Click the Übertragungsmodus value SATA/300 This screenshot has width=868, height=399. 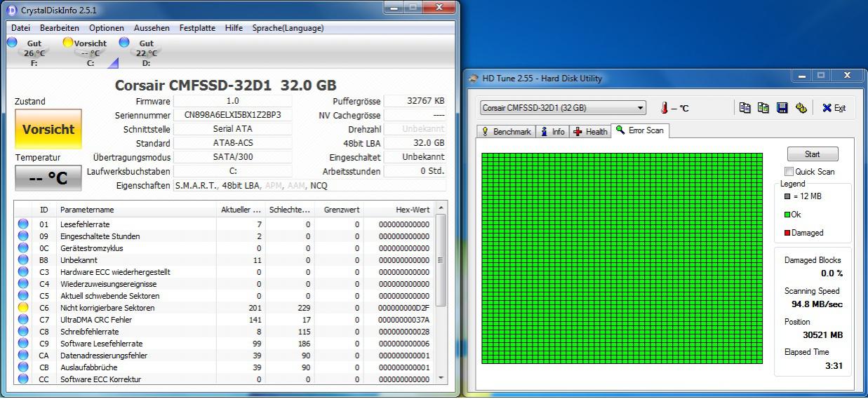[232, 157]
